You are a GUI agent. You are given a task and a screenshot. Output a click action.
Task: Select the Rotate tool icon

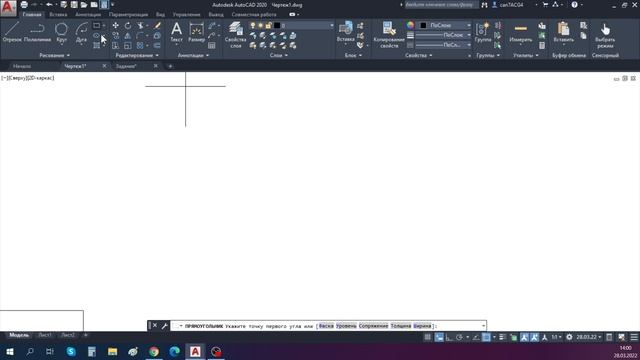(x=128, y=25)
